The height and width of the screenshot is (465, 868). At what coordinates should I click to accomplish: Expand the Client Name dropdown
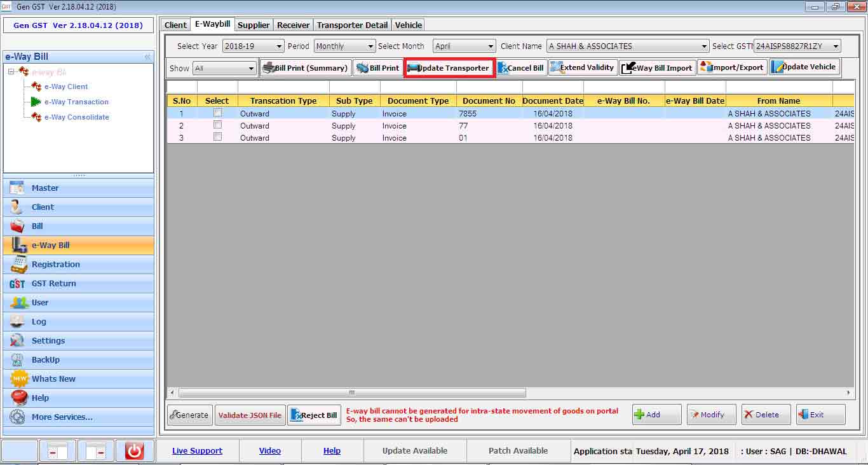click(x=627, y=46)
